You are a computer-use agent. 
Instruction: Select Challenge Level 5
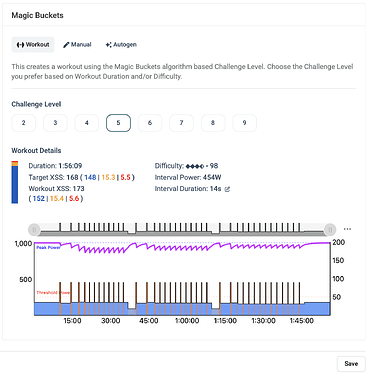tap(118, 123)
